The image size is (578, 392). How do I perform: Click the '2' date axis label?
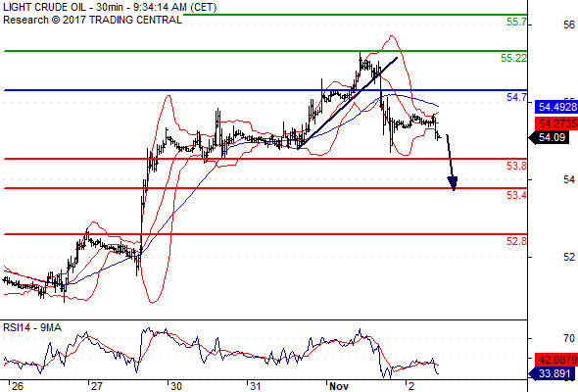tap(411, 386)
